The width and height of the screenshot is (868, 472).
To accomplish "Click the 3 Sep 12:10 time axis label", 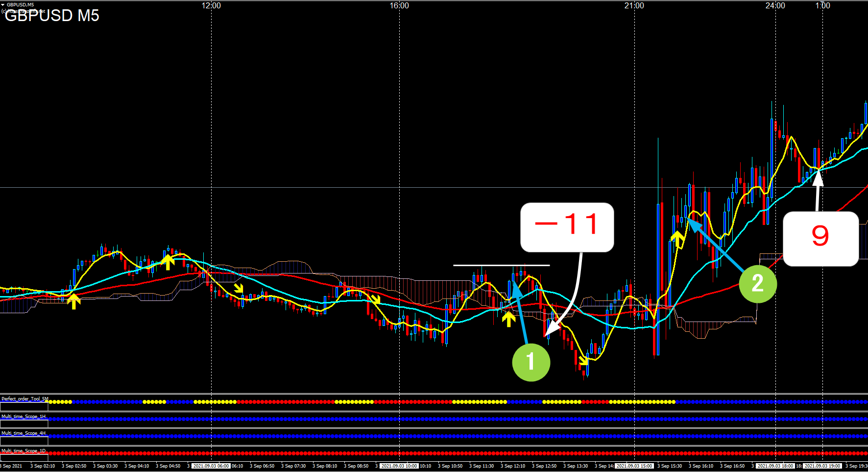I will 513,466.
